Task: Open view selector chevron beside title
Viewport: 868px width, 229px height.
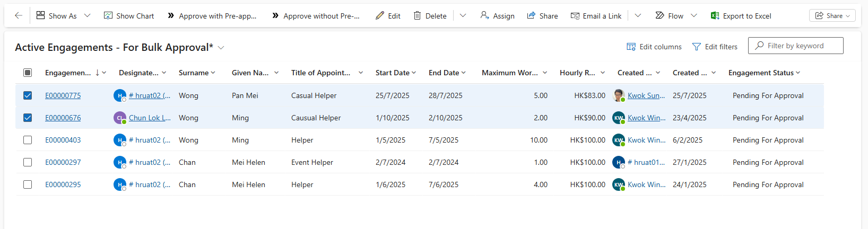Action: [x=221, y=48]
